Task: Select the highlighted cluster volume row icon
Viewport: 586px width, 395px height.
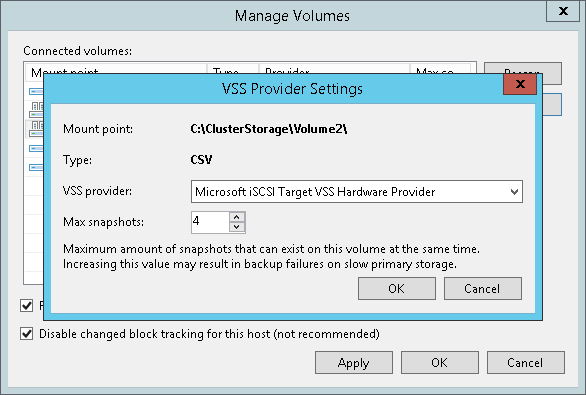Action: [36, 129]
